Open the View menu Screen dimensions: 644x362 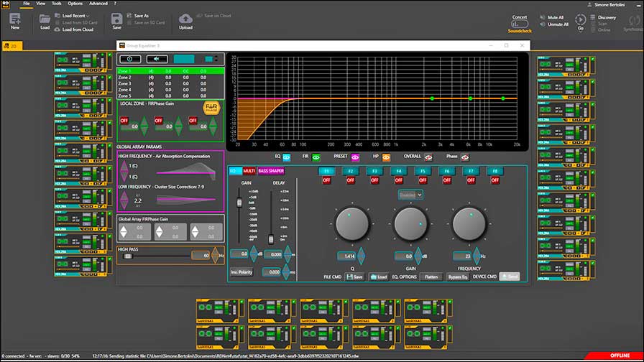click(41, 4)
